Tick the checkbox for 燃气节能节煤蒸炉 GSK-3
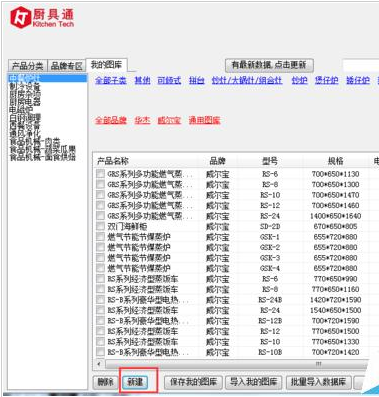Image resolution: width=379 pixels, height=397 pixels. 100,258
